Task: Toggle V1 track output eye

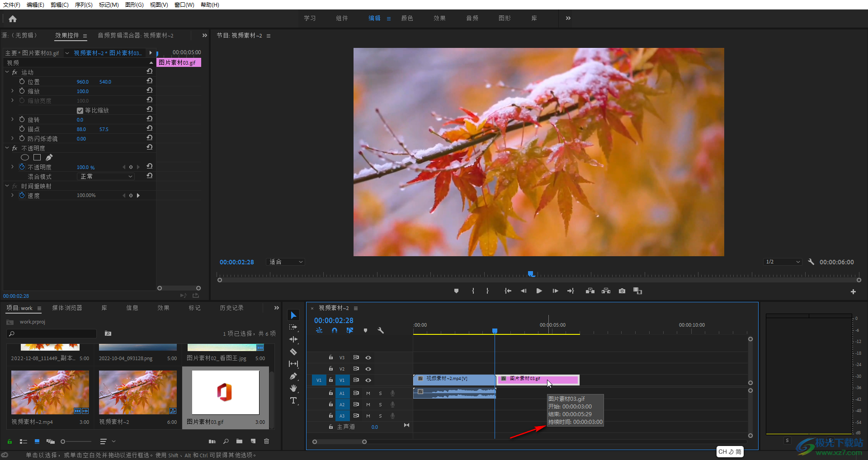Action: click(x=368, y=380)
